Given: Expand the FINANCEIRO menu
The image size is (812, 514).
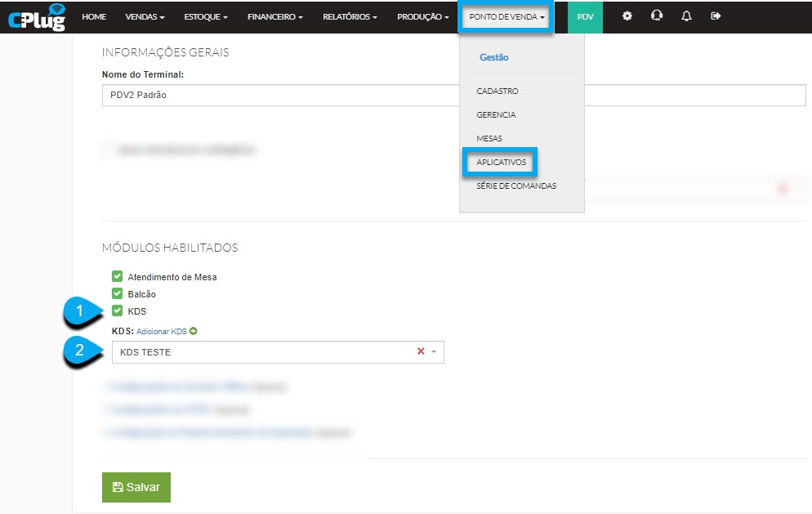Looking at the screenshot, I should click(275, 16).
